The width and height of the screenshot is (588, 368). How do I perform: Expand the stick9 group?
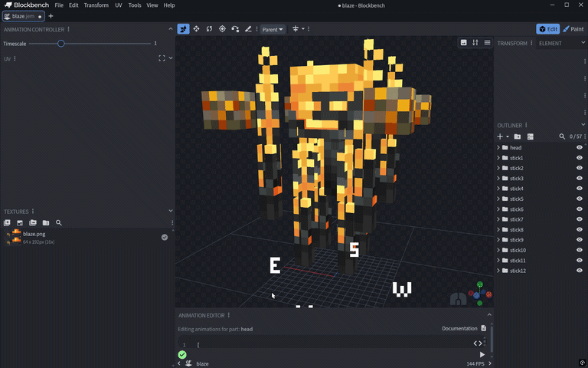(x=498, y=239)
